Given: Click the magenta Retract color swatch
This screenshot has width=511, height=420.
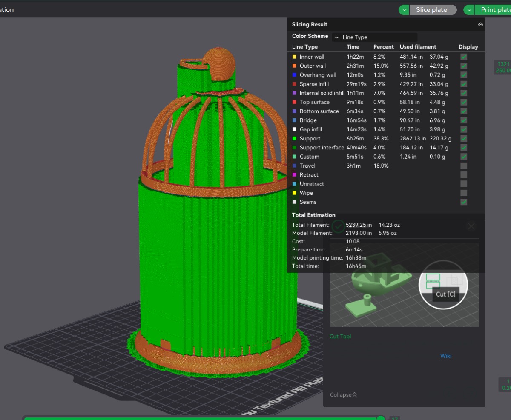Looking at the screenshot, I should click(294, 175).
